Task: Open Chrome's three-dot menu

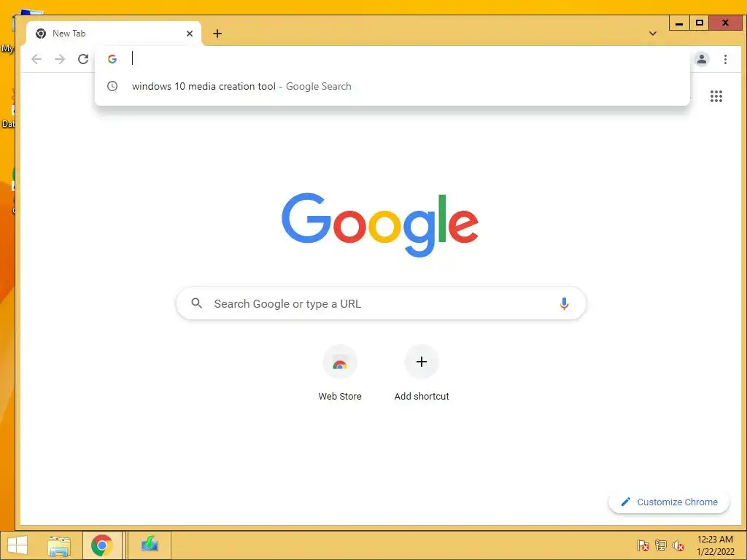Action: tap(725, 59)
